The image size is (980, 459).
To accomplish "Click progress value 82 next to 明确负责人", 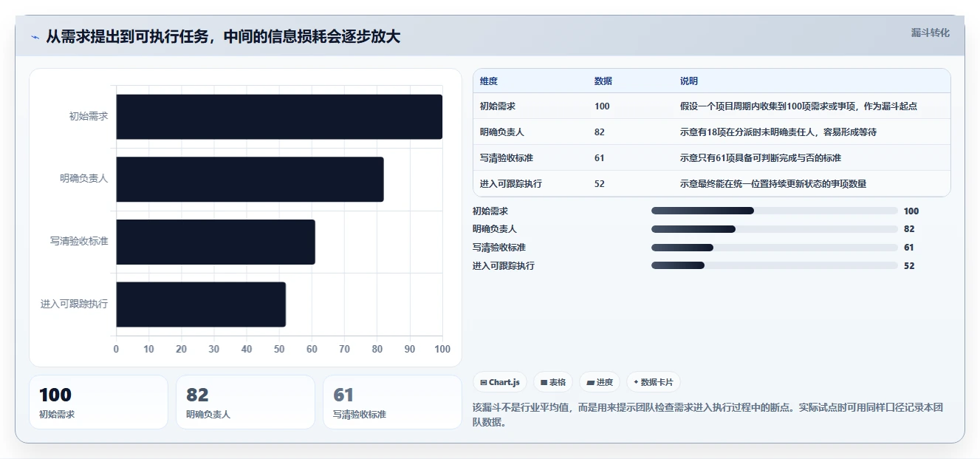I will tap(909, 229).
